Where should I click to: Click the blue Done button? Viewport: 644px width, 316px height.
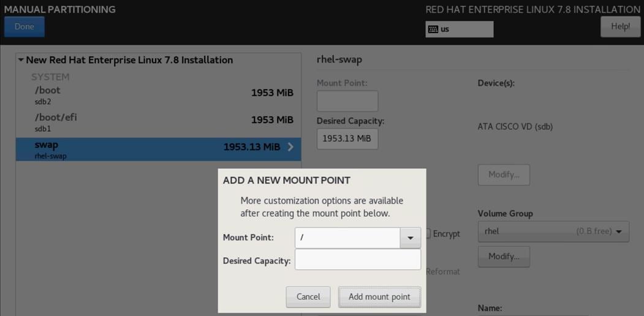25,27
